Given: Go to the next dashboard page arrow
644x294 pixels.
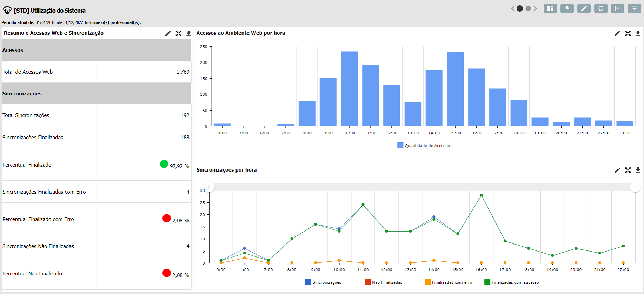Looking at the screenshot, I should (x=535, y=8).
